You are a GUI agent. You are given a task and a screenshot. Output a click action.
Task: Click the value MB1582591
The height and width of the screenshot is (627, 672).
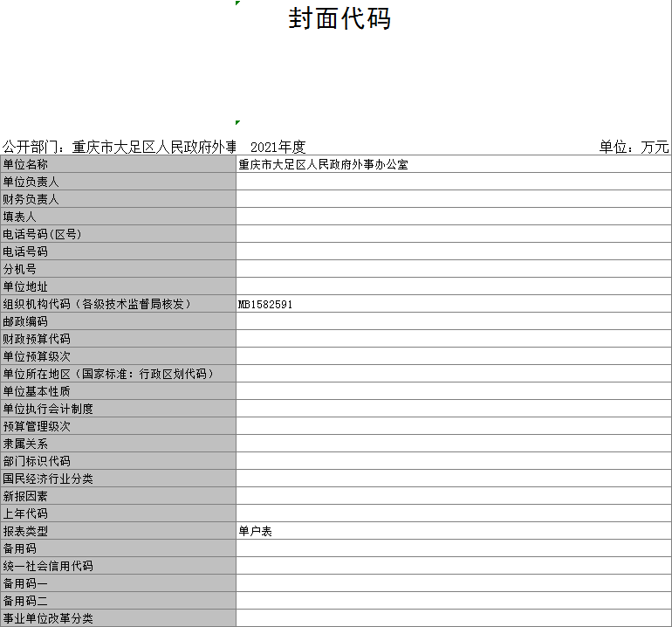(265, 305)
